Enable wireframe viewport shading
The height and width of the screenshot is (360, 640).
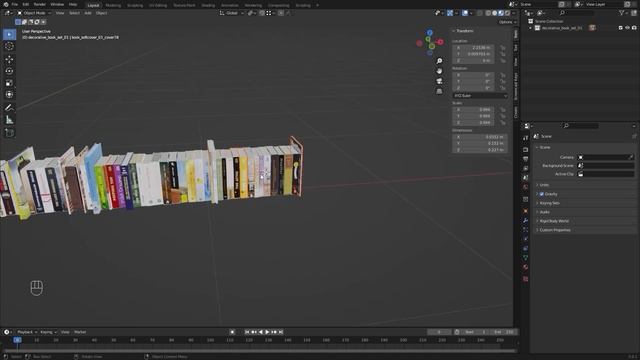[x=488, y=13]
